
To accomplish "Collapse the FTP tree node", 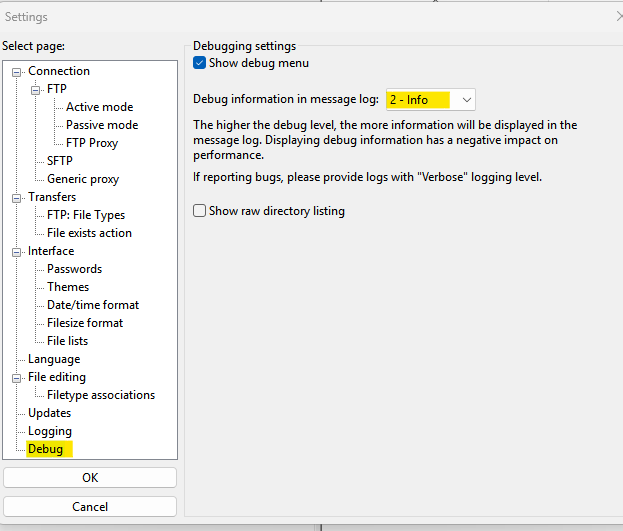I will pyautogui.click(x=36, y=89).
